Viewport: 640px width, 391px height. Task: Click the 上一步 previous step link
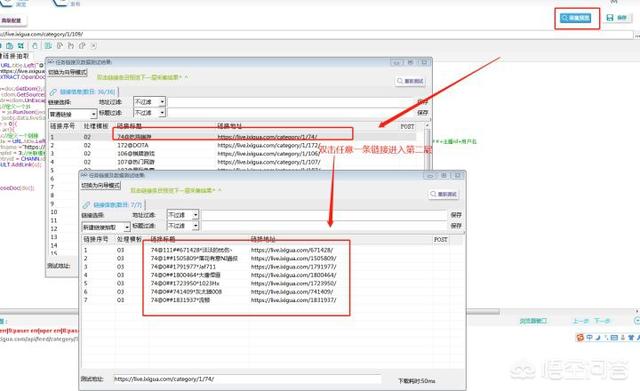pyautogui.click(x=580, y=321)
